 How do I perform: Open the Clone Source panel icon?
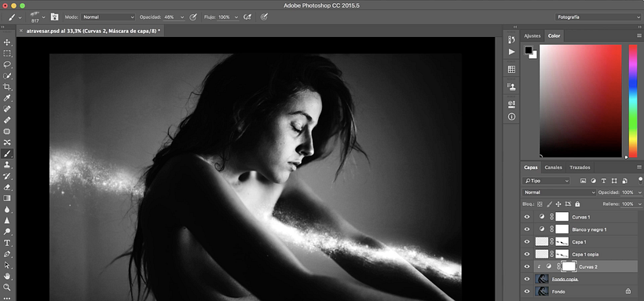[x=511, y=86]
